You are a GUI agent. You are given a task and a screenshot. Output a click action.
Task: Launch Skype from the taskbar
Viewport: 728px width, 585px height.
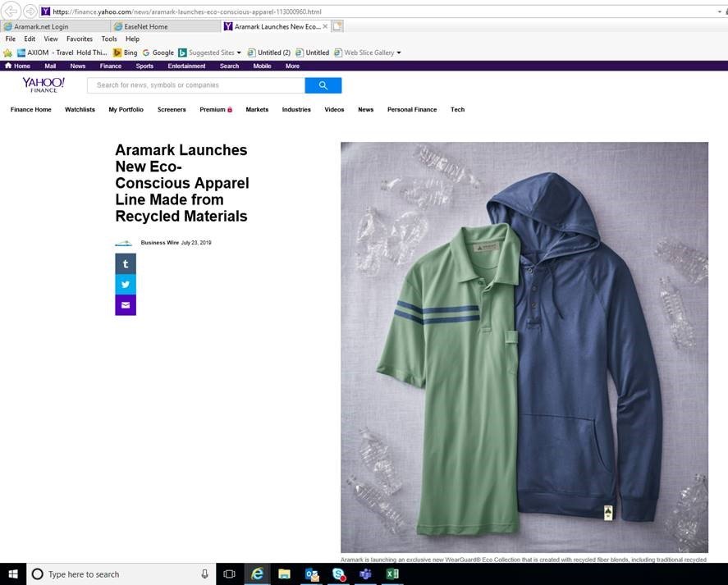pos(337,574)
